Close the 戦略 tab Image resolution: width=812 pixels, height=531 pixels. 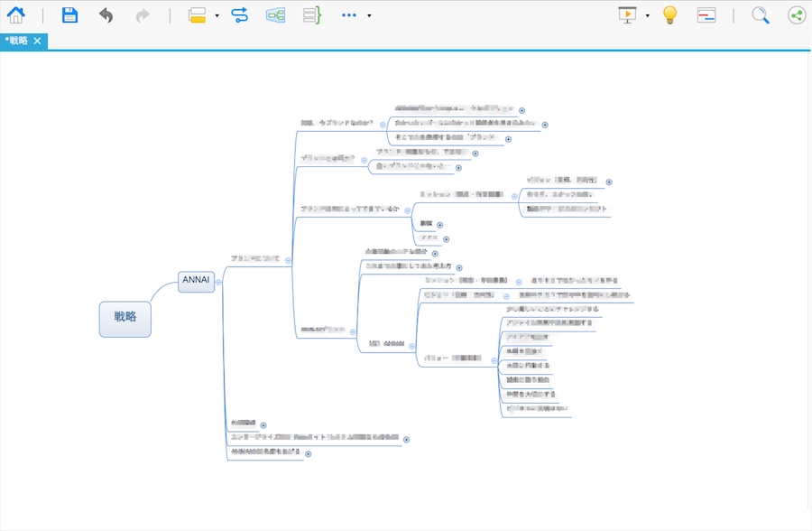37,42
